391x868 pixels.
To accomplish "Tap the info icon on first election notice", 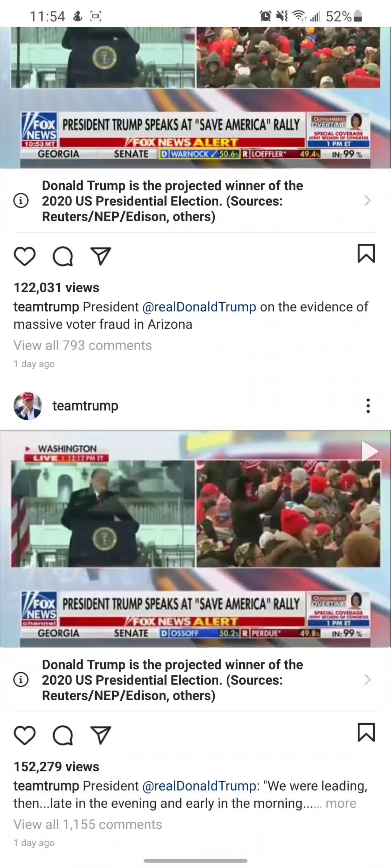I will pyautogui.click(x=21, y=200).
